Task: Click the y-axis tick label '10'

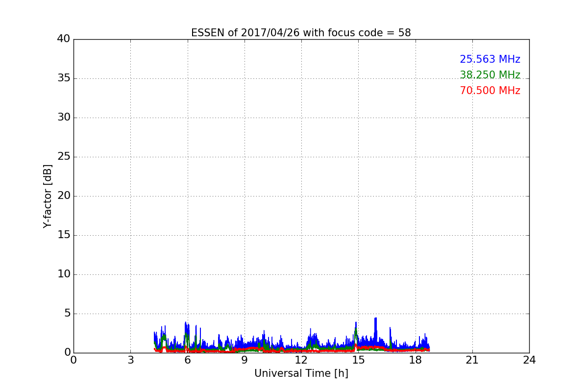Action: [64, 274]
